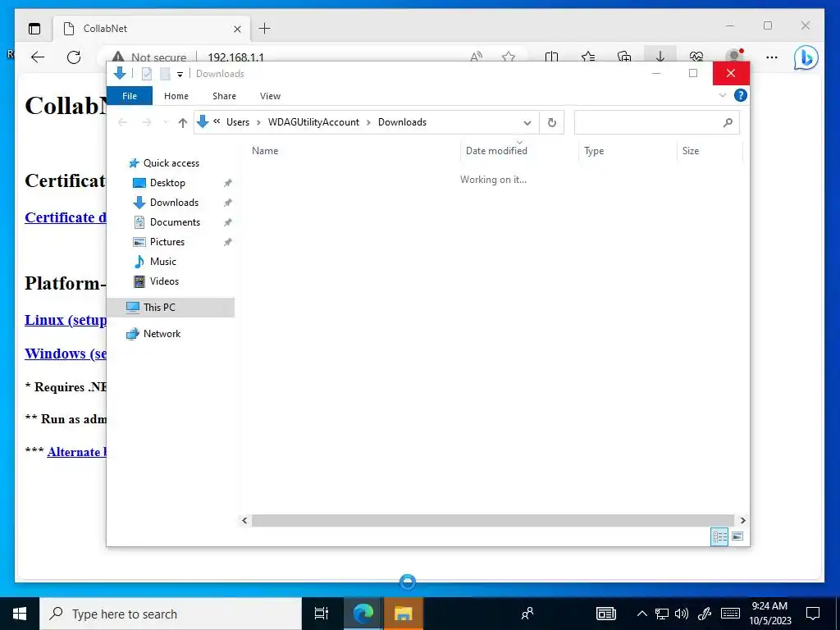This screenshot has height=630, width=840.
Task: Select Users in the address breadcrumb
Action: (x=237, y=122)
